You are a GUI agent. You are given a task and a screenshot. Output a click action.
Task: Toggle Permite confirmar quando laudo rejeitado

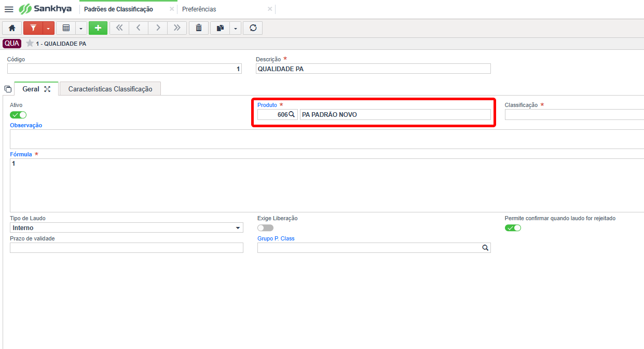click(x=513, y=227)
